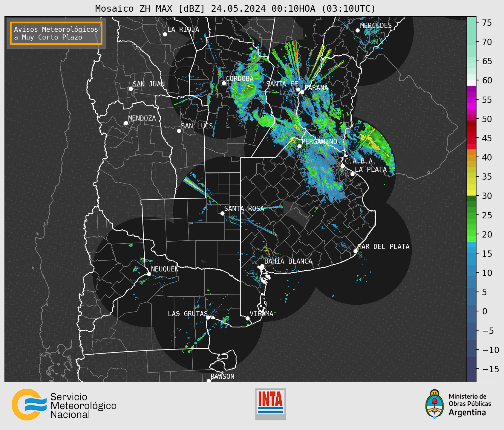Viewport: 504px width, 430px height.
Task: Click the SAN LUIS city marker dot
Action: point(179,131)
